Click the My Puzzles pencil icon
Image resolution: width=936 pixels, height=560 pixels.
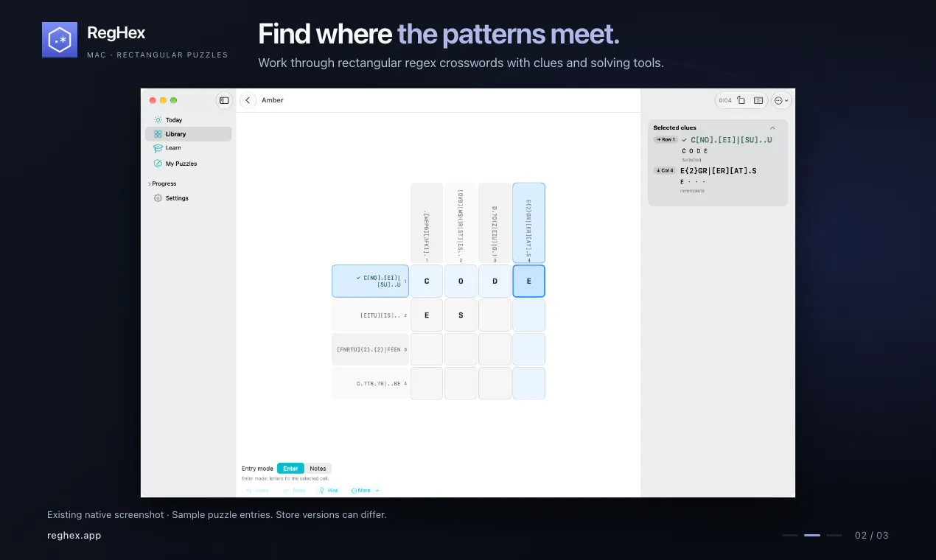tap(158, 164)
